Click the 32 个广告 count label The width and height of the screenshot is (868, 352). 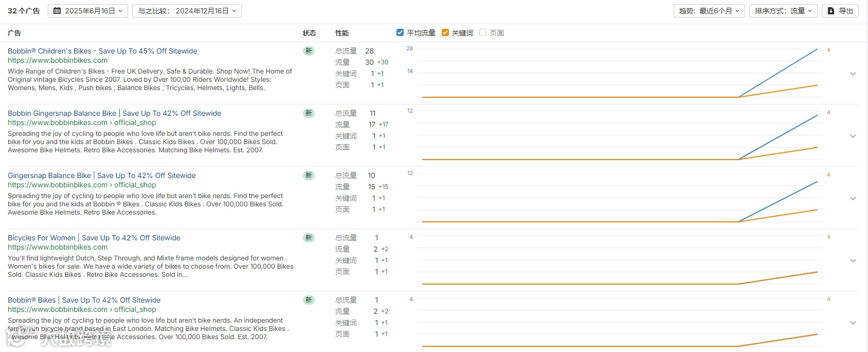[24, 11]
